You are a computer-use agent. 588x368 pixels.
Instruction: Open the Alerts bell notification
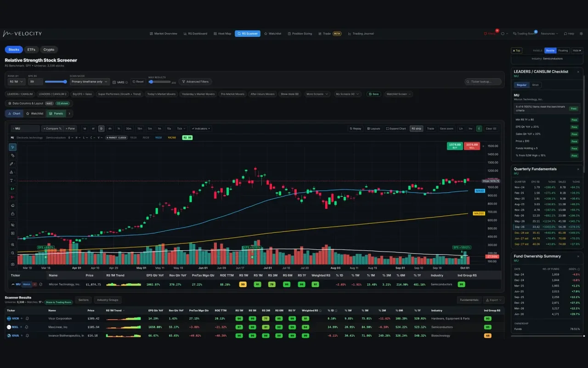[490, 34]
